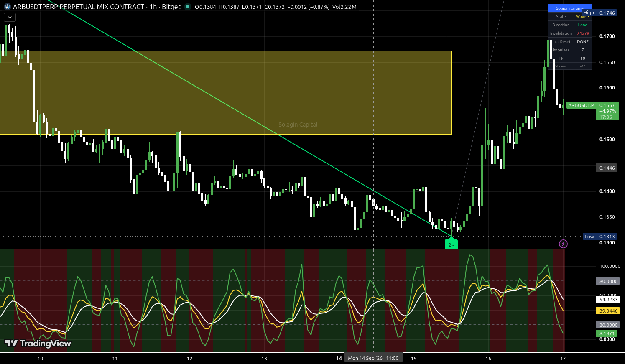Click date 11 on the time axis
Image resolution: width=625 pixels, height=364 pixels.
115,359
